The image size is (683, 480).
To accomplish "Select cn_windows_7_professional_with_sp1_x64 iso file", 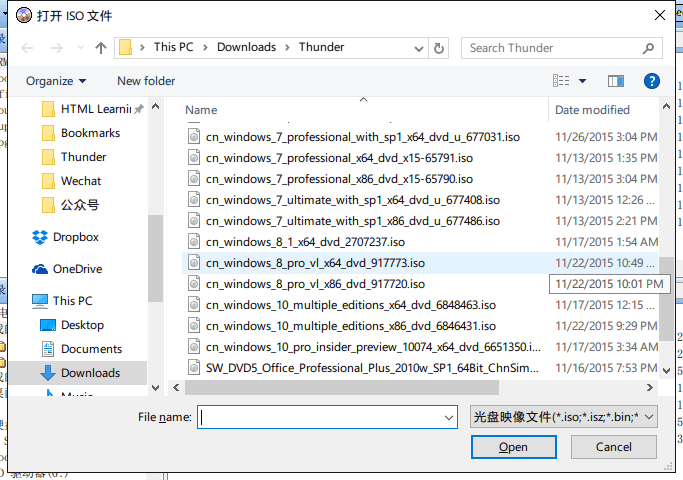I will coord(363,137).
